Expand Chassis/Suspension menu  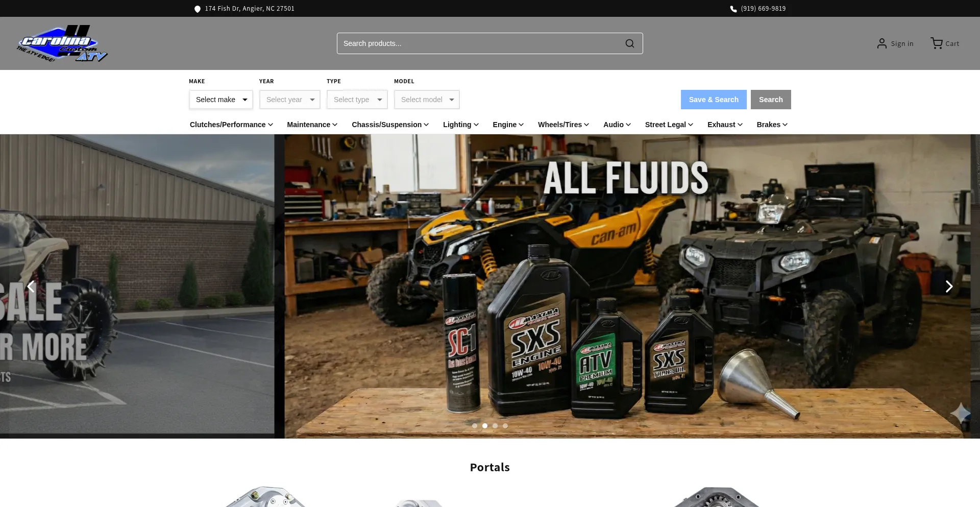tap(390, 125)
